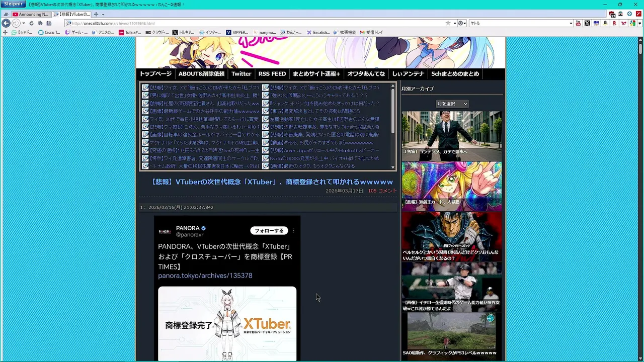Search with the kakaku.com icon
The image size is (644, 362).
pos(596,23)
